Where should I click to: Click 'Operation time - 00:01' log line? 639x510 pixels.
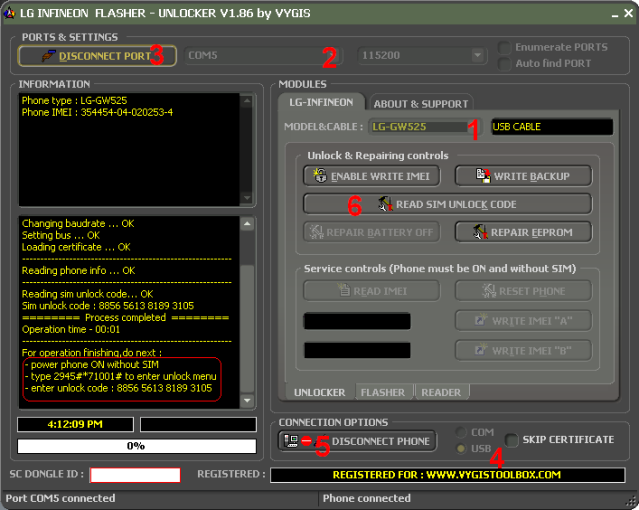tap(71, 329)
